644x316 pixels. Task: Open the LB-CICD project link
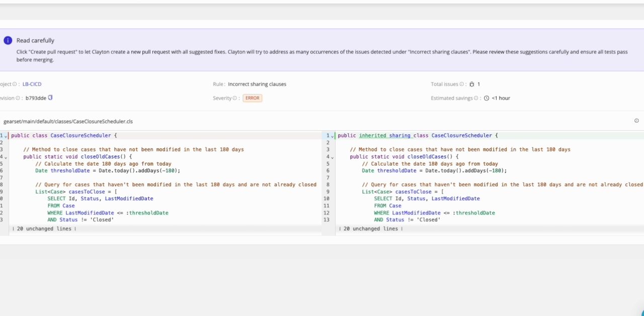[x=32, y=84]
